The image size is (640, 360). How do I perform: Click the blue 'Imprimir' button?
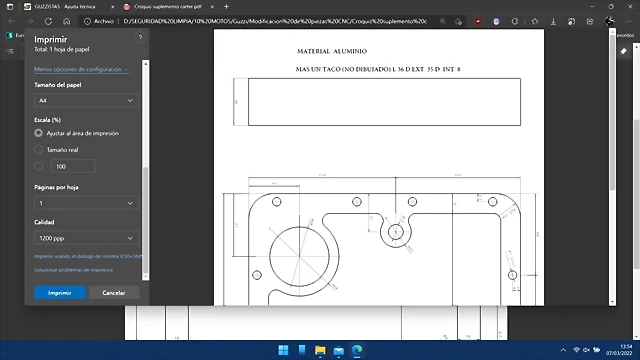[60, 293]
